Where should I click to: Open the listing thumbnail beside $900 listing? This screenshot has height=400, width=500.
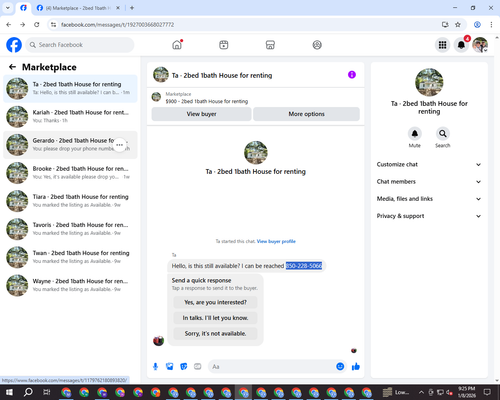coord(156,97)
